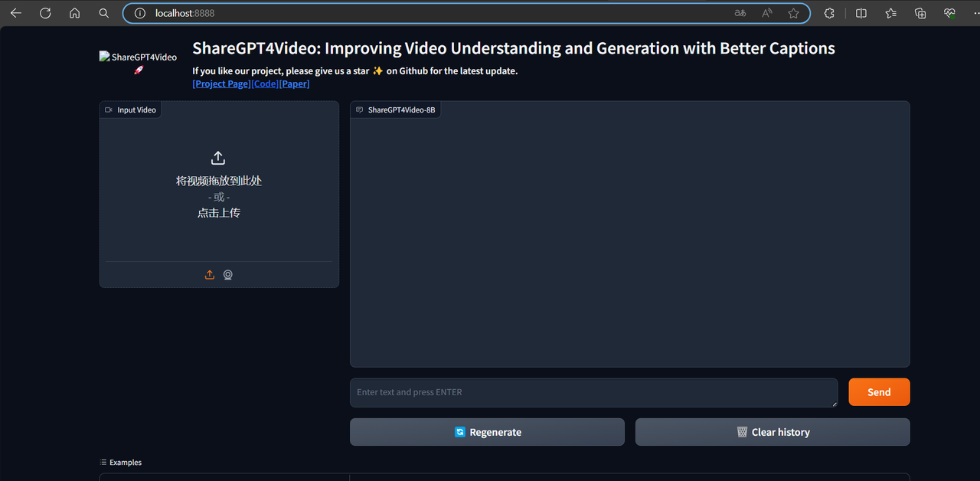The image size is (980, 481).
Task: Click the translate page icon in address bar
Action: point(740,13)
